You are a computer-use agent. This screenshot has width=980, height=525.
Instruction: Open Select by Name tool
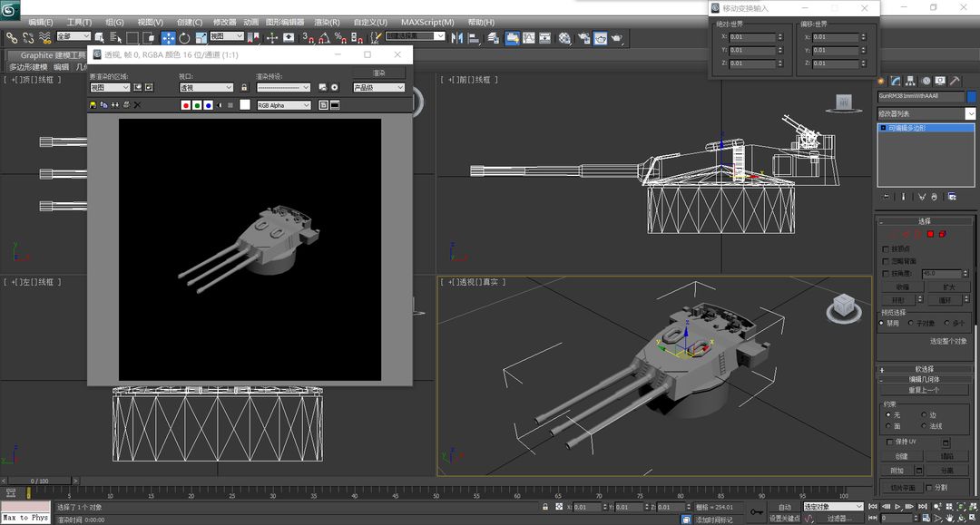tap(115, 38)
